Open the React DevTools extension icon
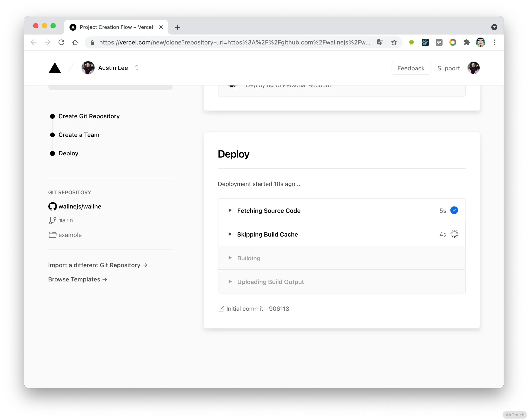 tap(425, 42)
